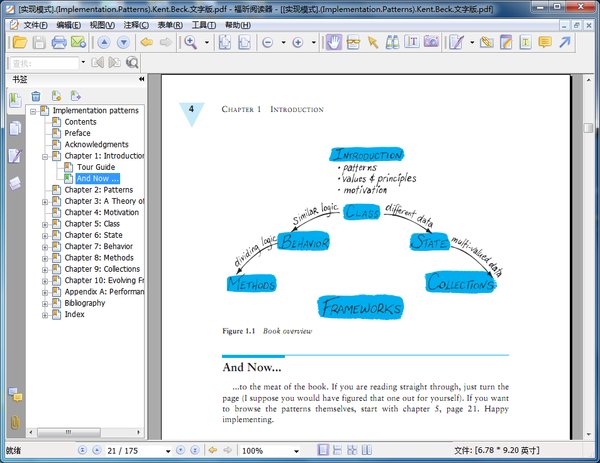Open the 注释 menu
Screen dimensions: 600x463
click(x=136, y=25)
